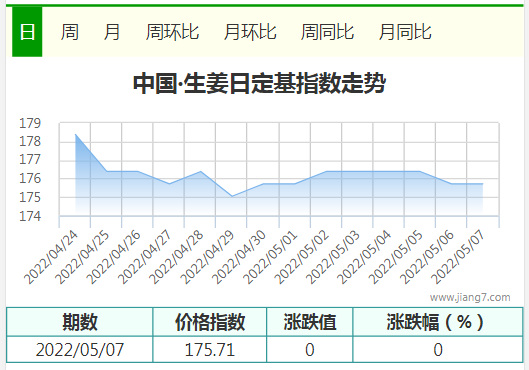Click the 2022/04/27 x-axis label
This screenshot has height=370, width=529.
(x=145, y=257)
